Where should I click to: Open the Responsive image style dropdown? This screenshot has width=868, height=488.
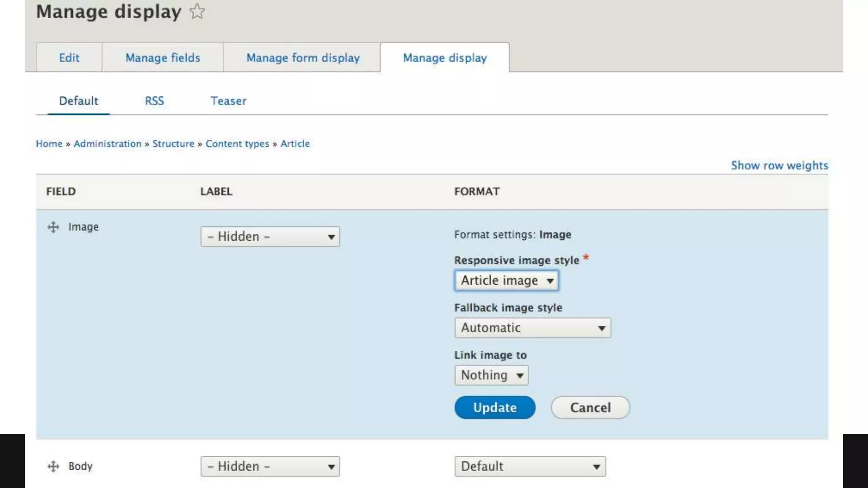point(506,280)
